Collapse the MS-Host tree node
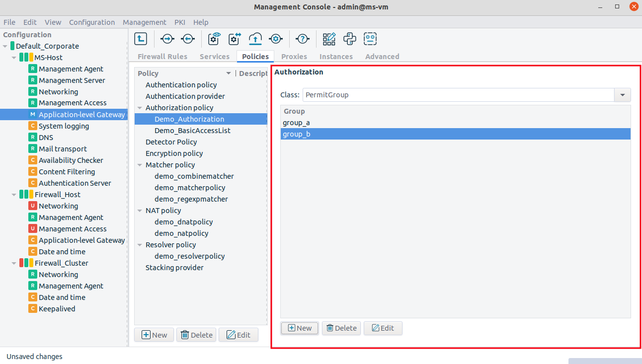The height and width of the screenshot is (364, 642). (14, 58)
